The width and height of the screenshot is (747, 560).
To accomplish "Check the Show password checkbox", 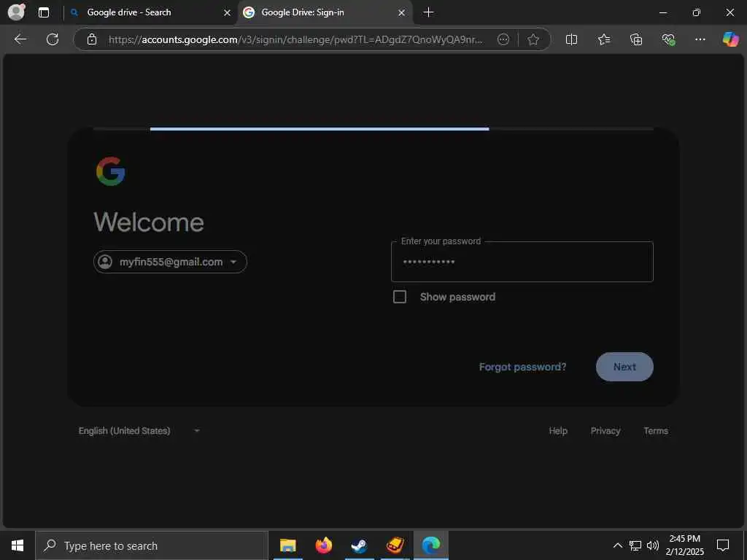I will point(400,297).
